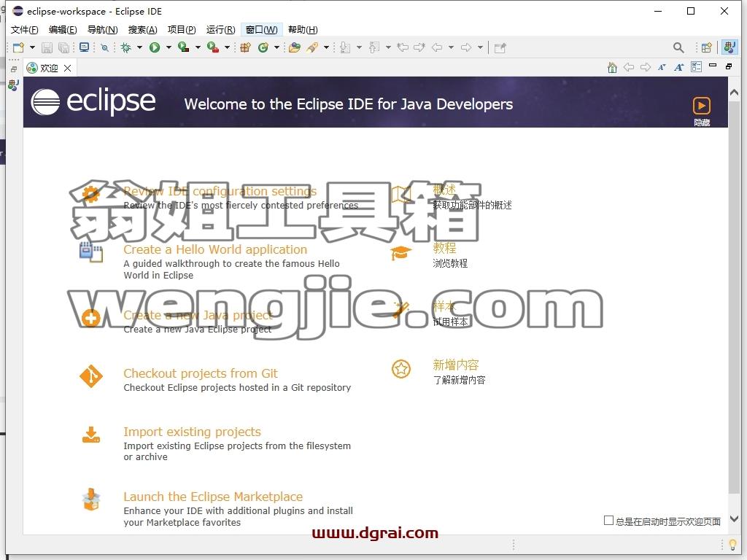747x560 pixels.
Task: Expand the Debug dropdown arrow
Action: (139, 47)
